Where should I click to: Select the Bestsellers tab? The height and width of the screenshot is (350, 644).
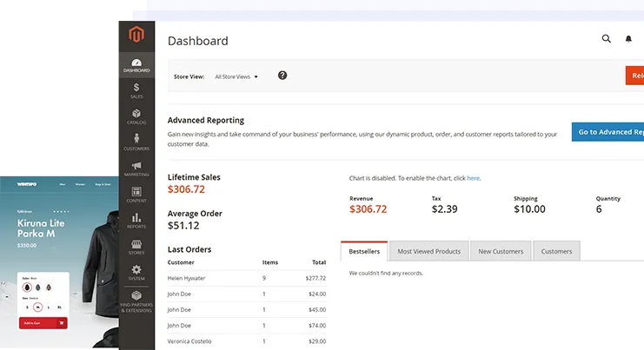point(363,251)
